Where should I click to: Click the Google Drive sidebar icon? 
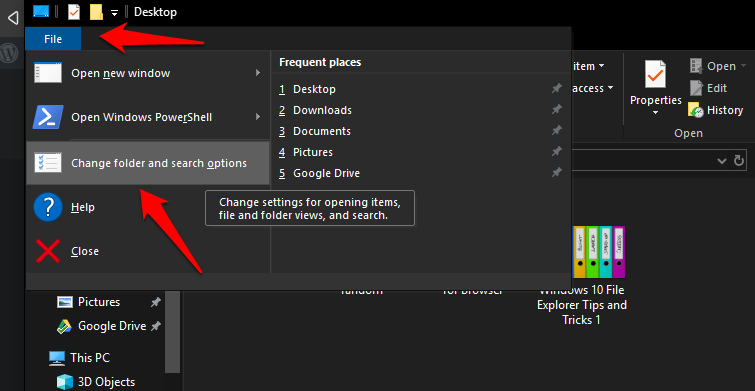pos(64,326)
